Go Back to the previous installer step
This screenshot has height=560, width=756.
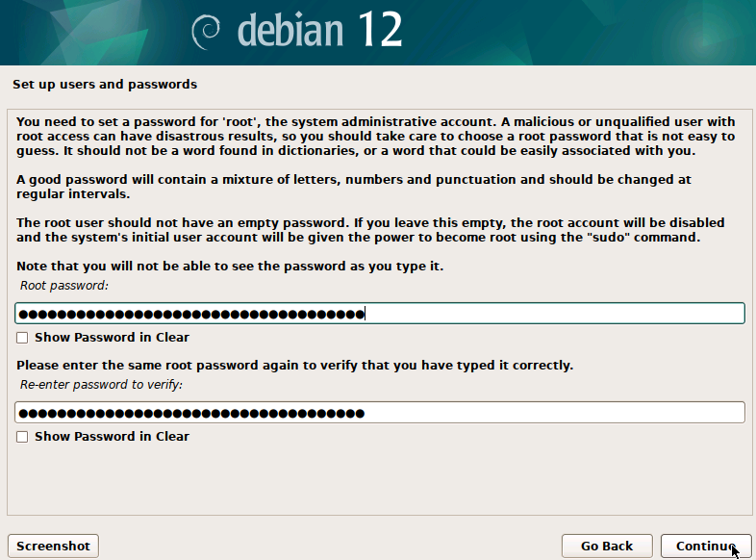click(606, 546)
